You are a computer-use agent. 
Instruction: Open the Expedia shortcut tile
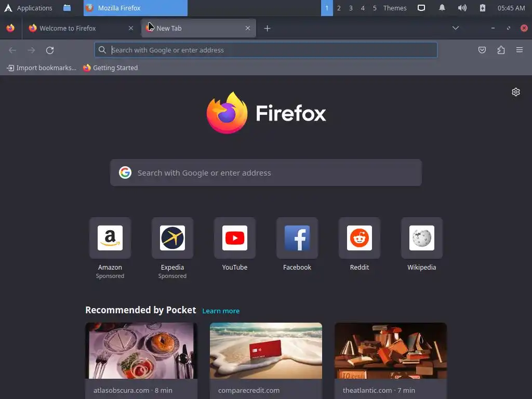pos(172,238)
